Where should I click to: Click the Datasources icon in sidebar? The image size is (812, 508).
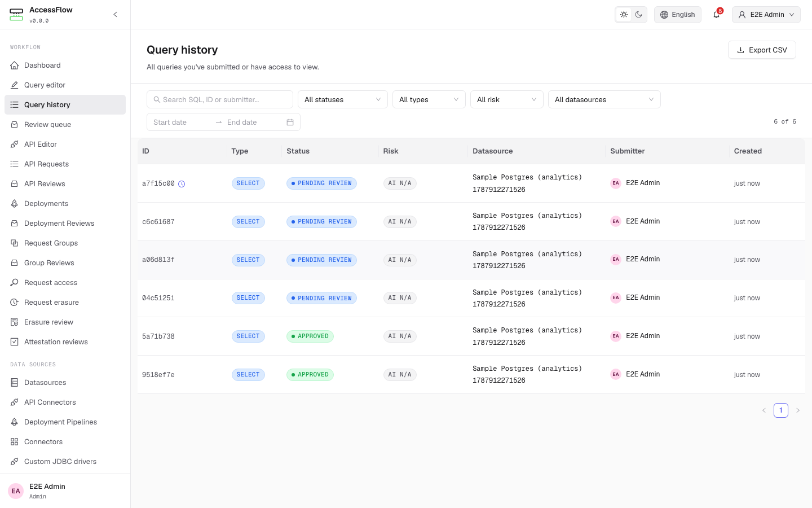pos(15,383)
